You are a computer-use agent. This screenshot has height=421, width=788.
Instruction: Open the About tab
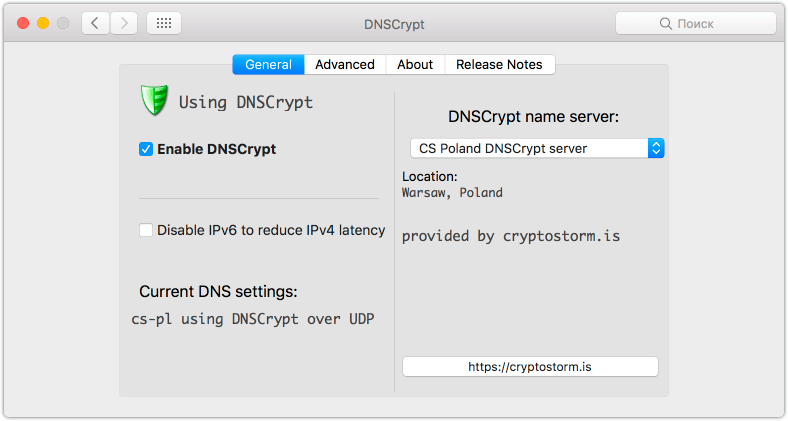tap(415, 65)
